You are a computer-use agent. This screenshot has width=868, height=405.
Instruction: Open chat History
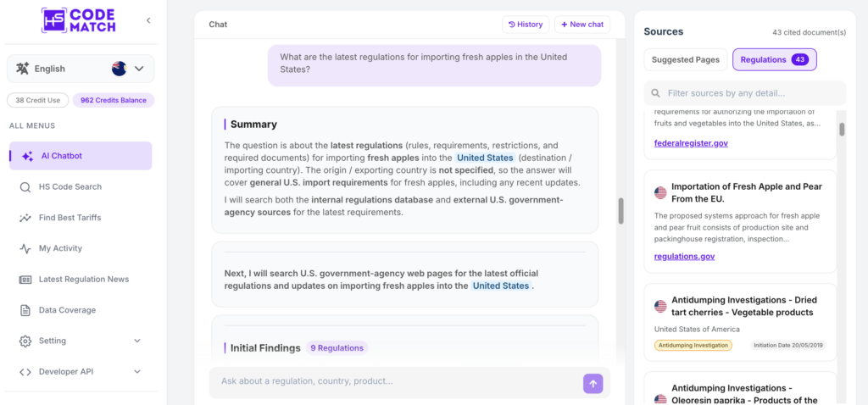click(x=526, y=25)
